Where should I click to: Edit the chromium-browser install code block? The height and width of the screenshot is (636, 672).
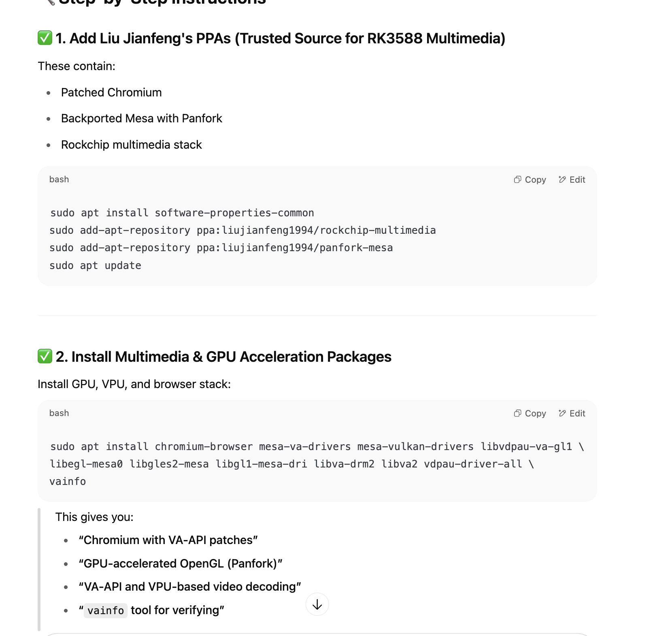[x=572, y=413]
